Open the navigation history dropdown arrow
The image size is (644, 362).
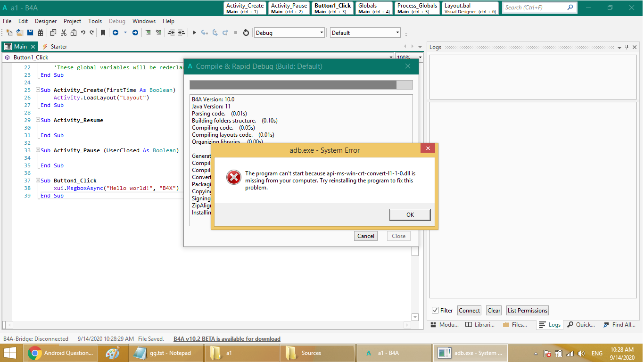[125, 33]
